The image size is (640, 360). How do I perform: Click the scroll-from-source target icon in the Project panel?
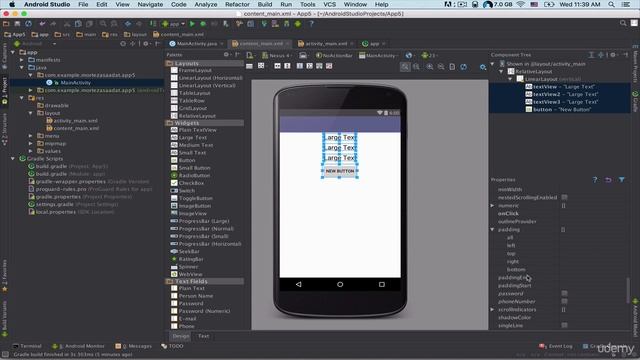[123, 44]
